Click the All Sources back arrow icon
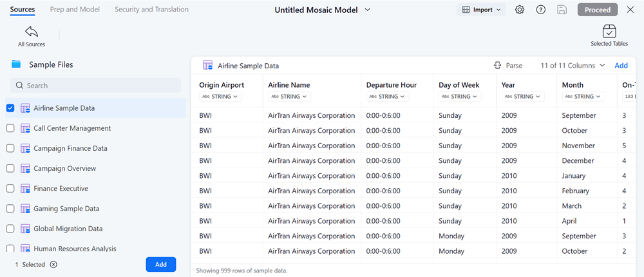This screenshot has height=277, width=644. pyautogui.click(x=31, y=32)
